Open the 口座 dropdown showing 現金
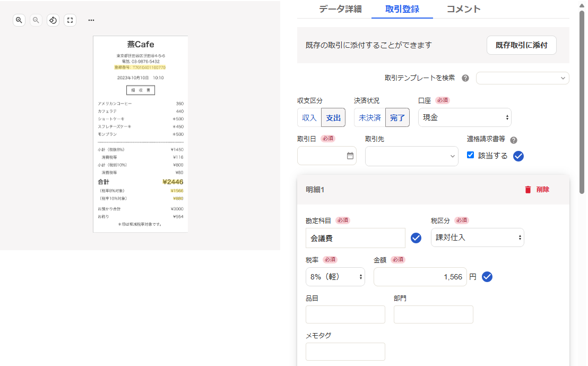This screenshot has height=366, width=588. tap(465, 117)
